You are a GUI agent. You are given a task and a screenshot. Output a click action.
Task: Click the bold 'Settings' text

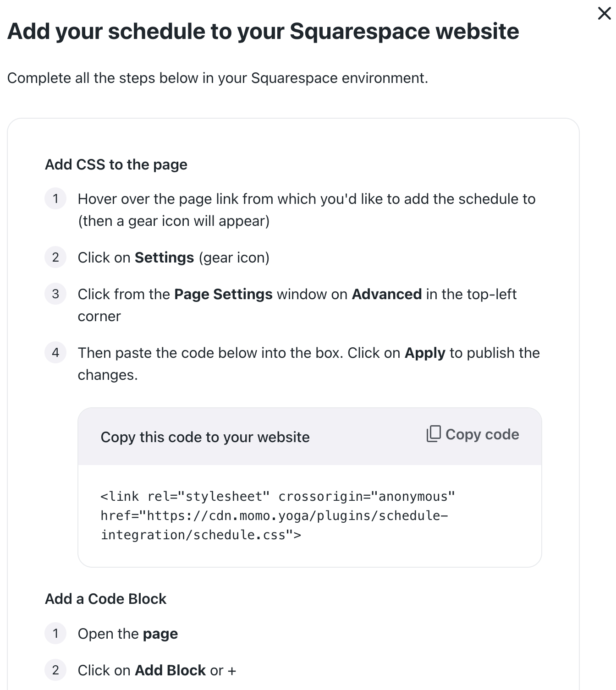164,257
